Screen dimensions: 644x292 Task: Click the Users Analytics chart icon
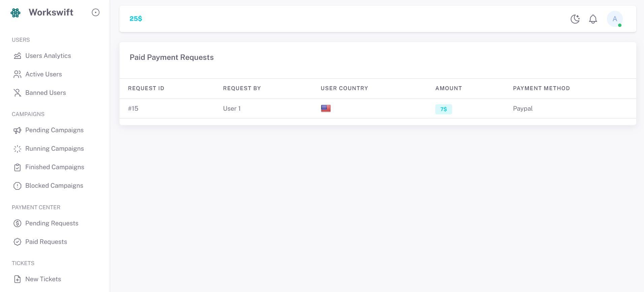pyautogui.click(x=17, y=56)
